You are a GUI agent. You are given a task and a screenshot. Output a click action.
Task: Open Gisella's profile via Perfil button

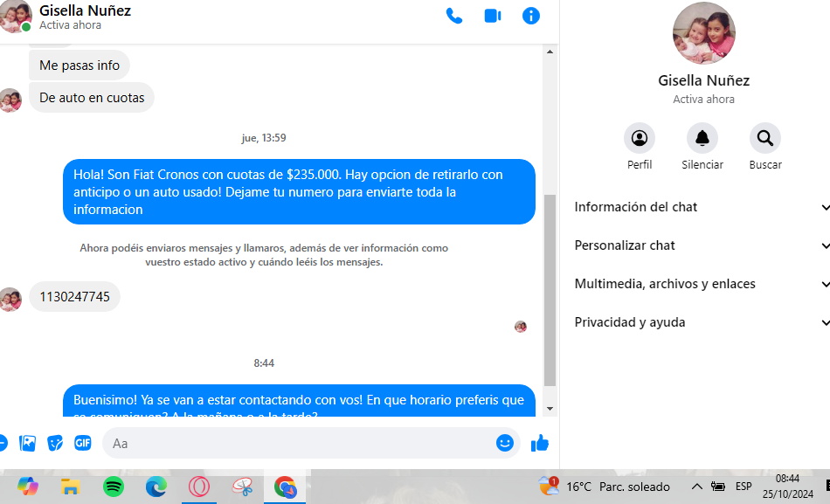[x=640, y=139]
